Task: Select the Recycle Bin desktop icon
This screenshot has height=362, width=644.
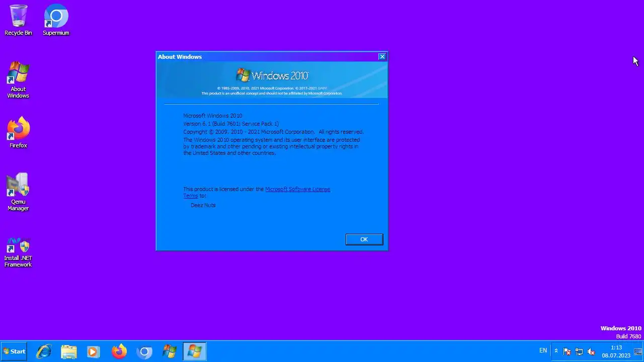Action: point(18,20)
